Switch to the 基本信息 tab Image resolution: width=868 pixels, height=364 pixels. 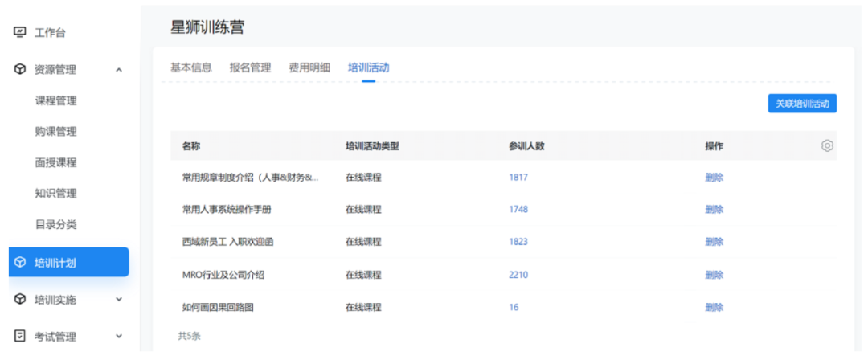pyautogui.click(x=191, y=67)
